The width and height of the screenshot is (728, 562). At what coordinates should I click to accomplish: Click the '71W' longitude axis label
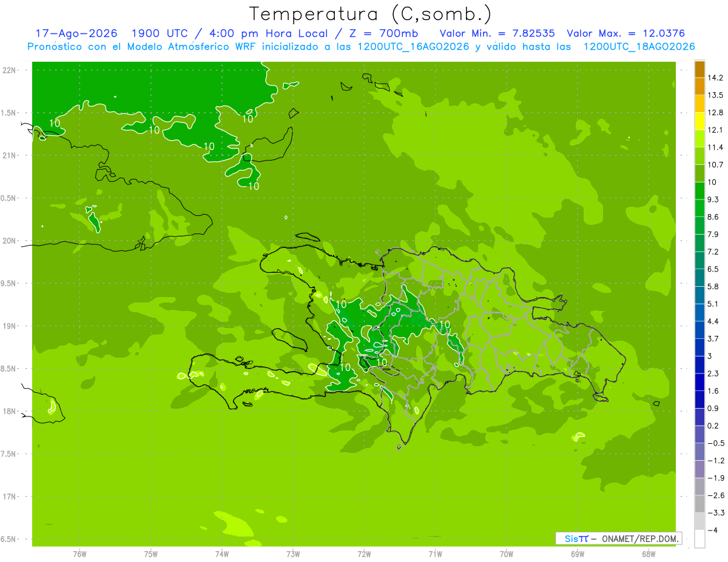[435, 554]
